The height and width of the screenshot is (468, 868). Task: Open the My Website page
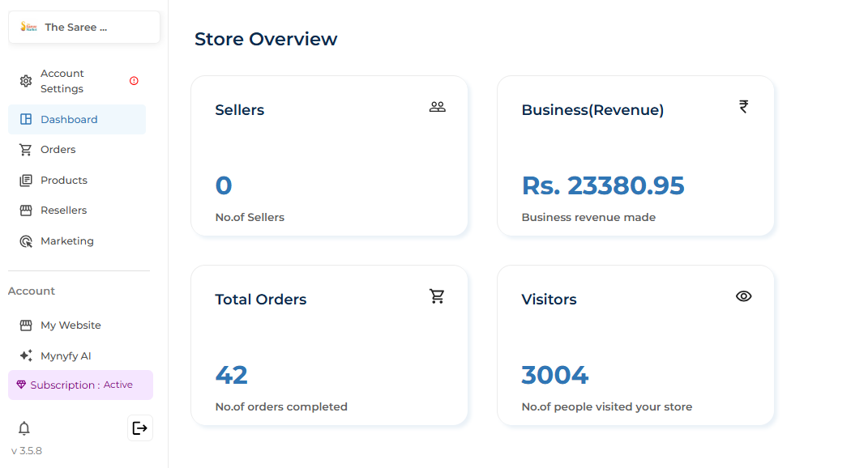click(71, 325)
